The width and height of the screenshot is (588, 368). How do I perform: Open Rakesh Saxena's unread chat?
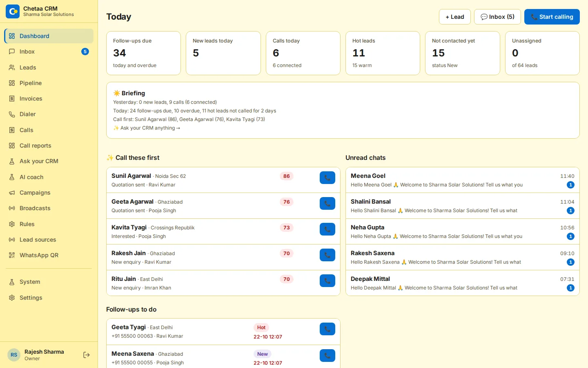(463, 257)
